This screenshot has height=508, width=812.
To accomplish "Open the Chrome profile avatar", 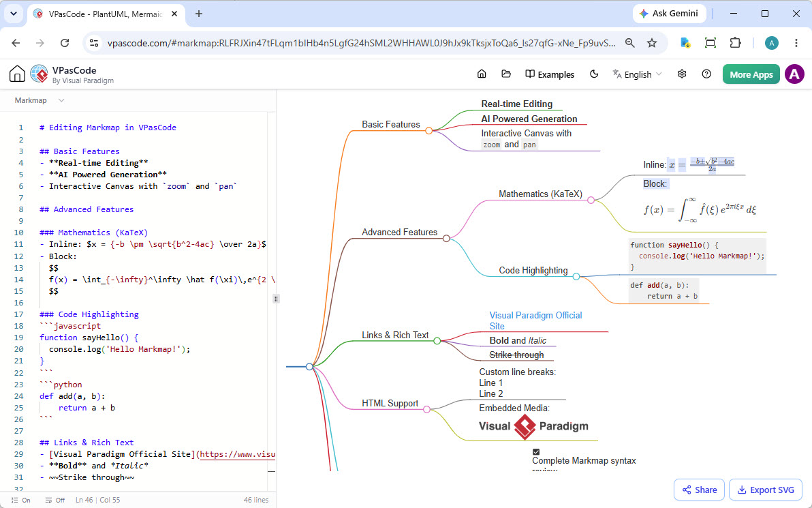I will [772, 43].
